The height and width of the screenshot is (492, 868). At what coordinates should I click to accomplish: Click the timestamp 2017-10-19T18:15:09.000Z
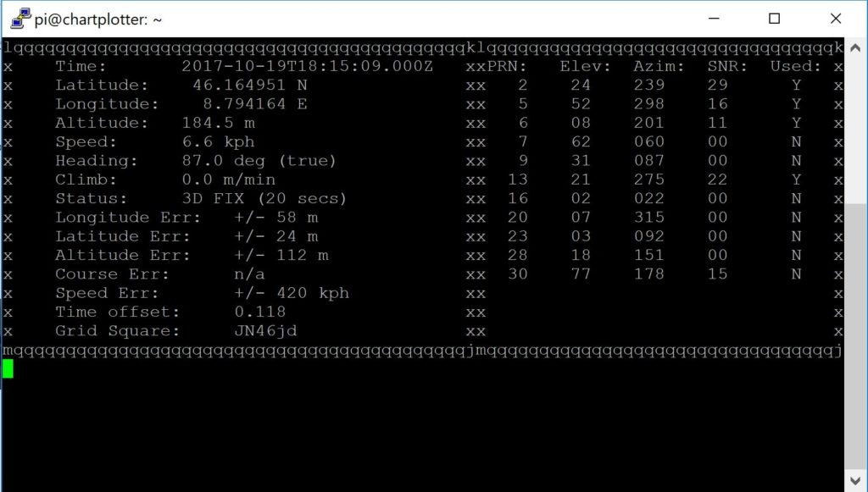coord(307,66)
